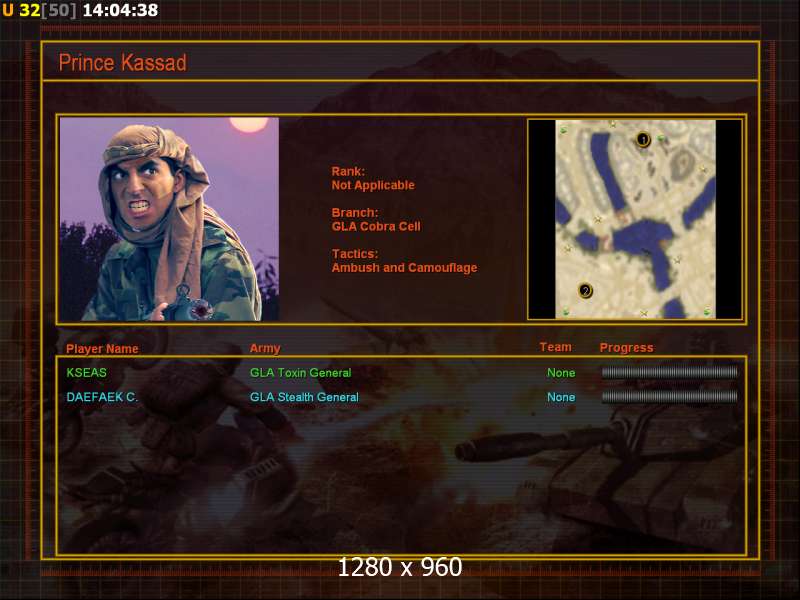Click the GLA Stealth General army entry
This screenshot has height=600, width=800.
click(x=304, y=397)
